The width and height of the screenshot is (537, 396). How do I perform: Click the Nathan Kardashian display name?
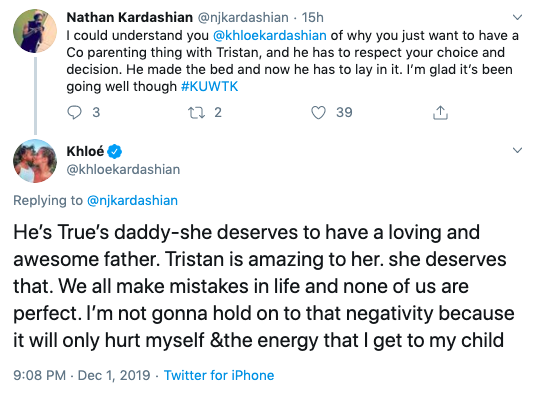[130, 17]
